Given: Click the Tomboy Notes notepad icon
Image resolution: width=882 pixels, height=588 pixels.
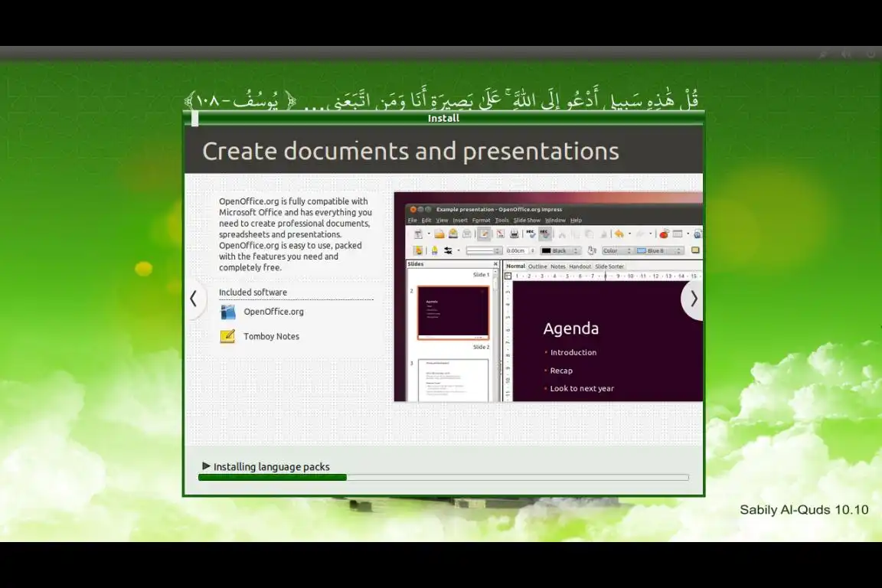Looking at the screenshot, I should coord(227,336).
